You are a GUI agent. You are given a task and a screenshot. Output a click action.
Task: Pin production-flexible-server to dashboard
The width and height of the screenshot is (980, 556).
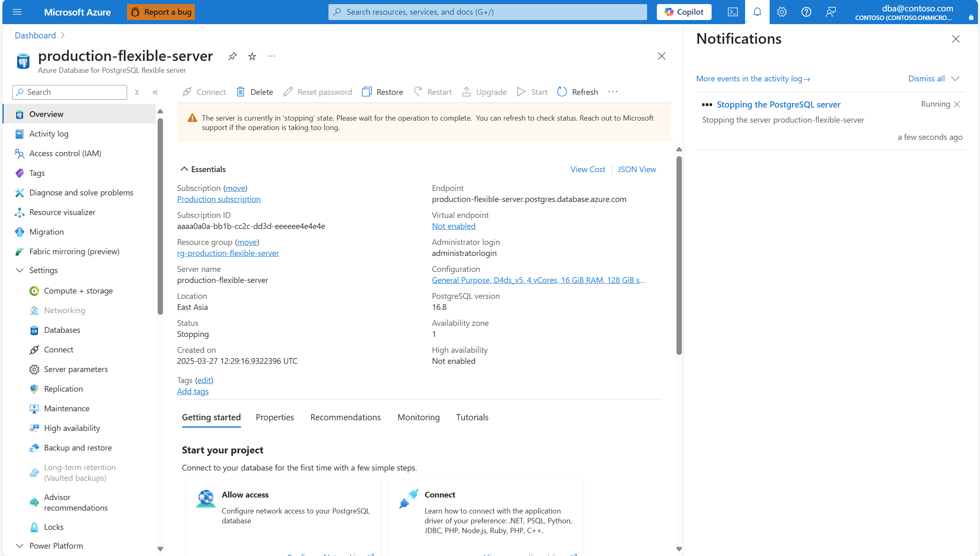[232, 56]
